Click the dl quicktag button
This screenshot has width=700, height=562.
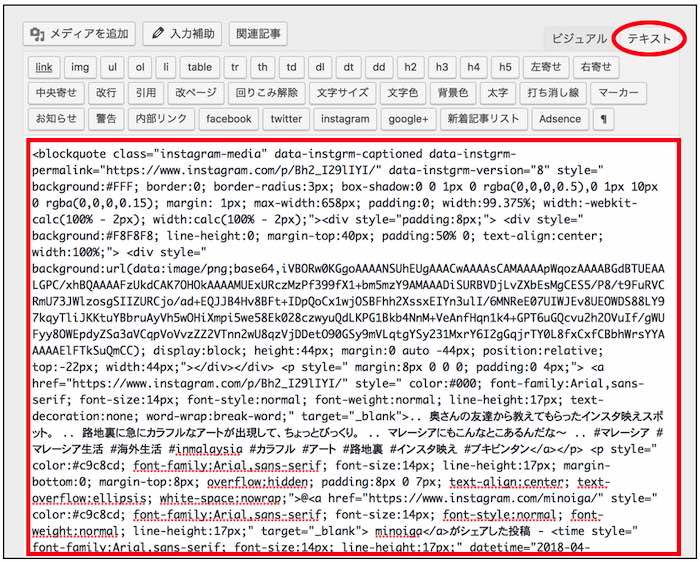click(320, 67)
